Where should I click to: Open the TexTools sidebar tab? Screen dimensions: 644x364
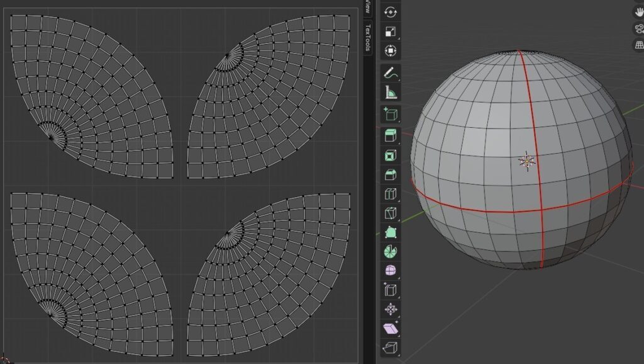368,37
